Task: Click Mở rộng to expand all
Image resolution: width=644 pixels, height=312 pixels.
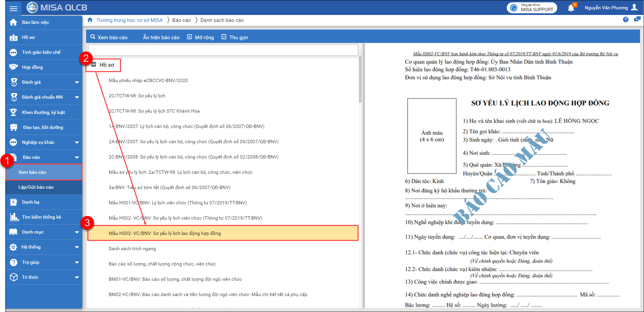Action: coord(200,37)
